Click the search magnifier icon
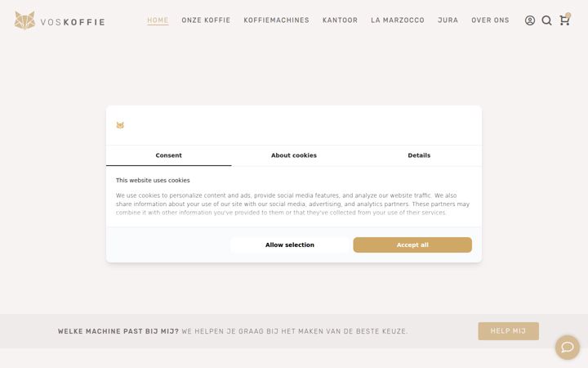588x368 pixels. 546,20
